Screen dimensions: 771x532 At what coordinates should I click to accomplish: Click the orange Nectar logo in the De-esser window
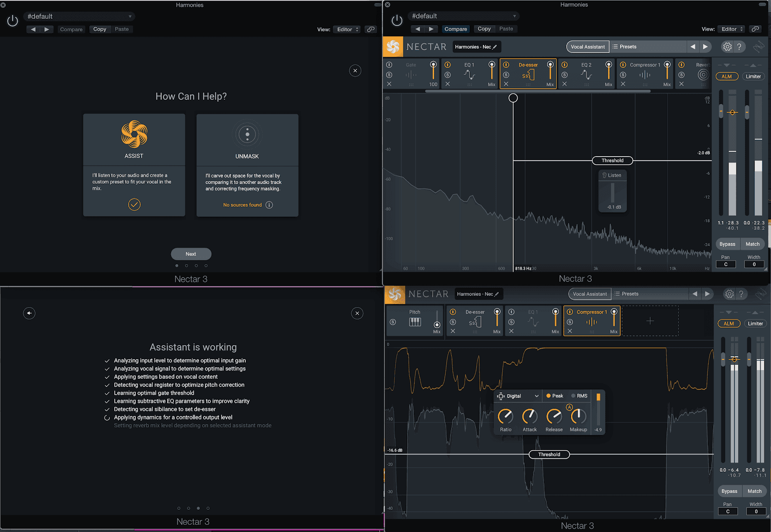tap(393, 47)
